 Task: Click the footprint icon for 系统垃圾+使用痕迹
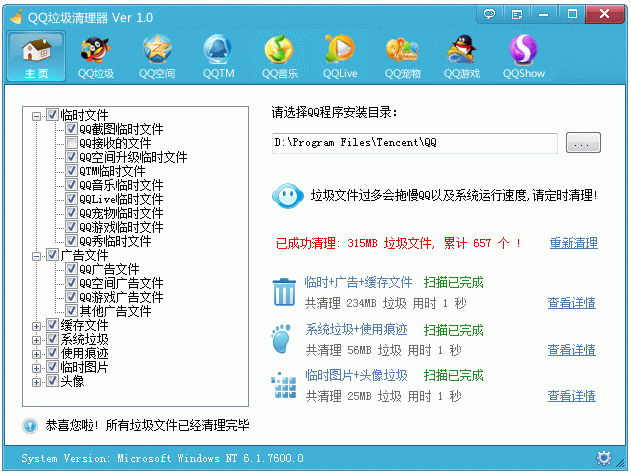click(x=282, y=339)
